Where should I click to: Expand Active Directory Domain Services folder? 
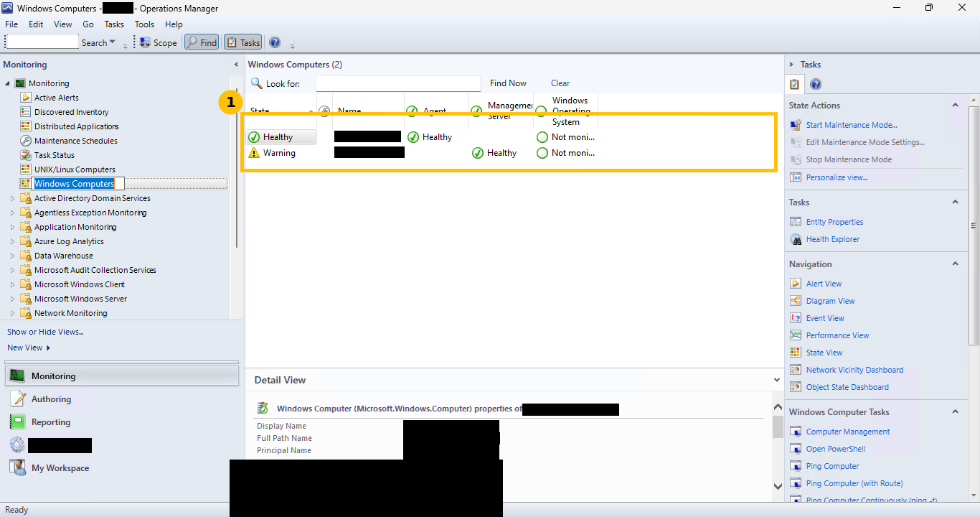click(12, 198)
